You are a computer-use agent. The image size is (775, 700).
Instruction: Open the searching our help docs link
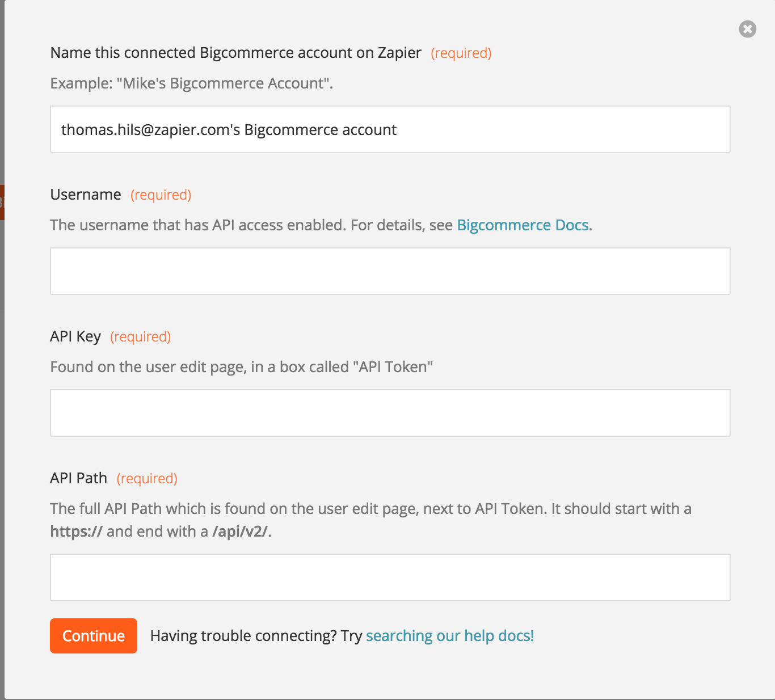click(450, 636)
